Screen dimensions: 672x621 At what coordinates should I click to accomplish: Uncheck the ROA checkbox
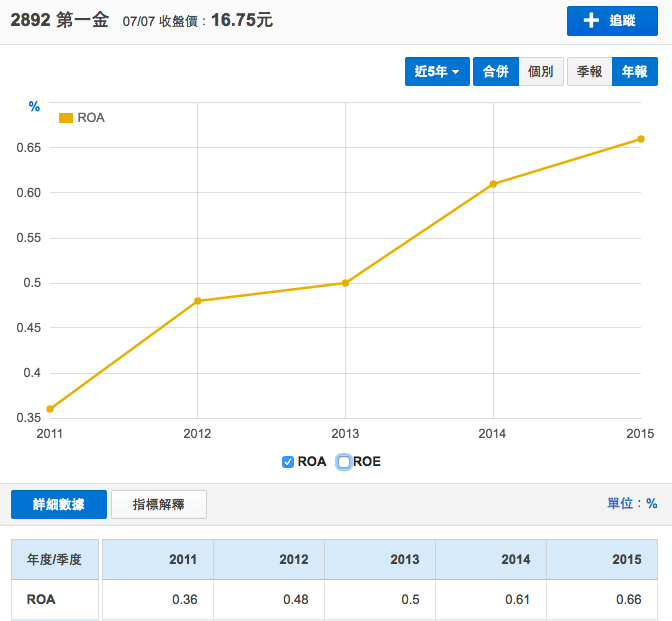288,462
